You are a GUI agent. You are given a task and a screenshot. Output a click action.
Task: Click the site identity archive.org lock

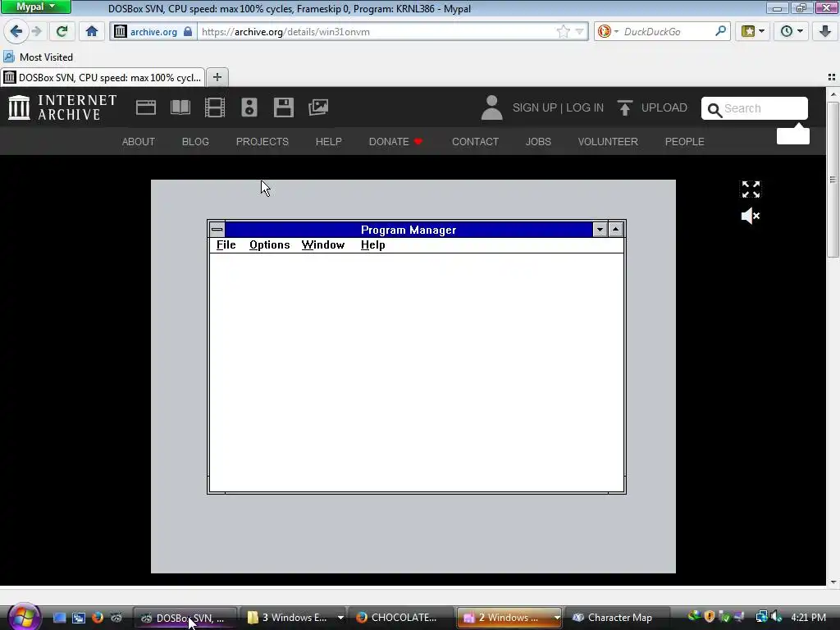[x=153, y=32]
